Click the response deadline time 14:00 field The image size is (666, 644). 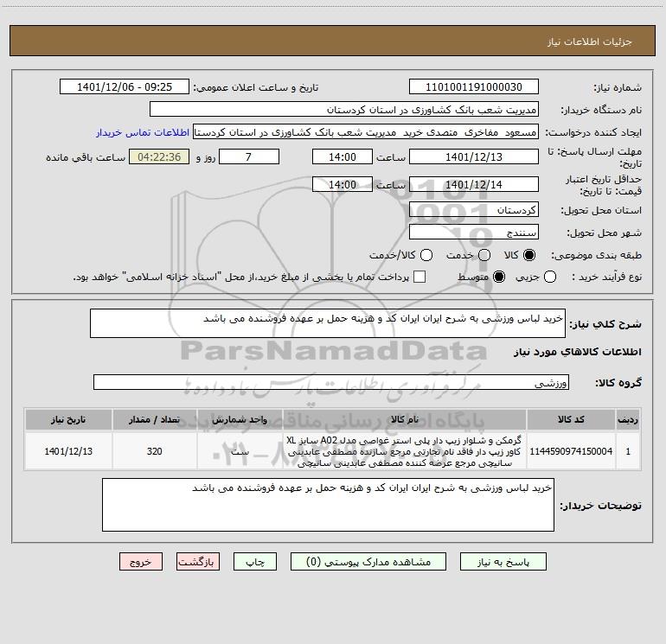pos(343,156)
